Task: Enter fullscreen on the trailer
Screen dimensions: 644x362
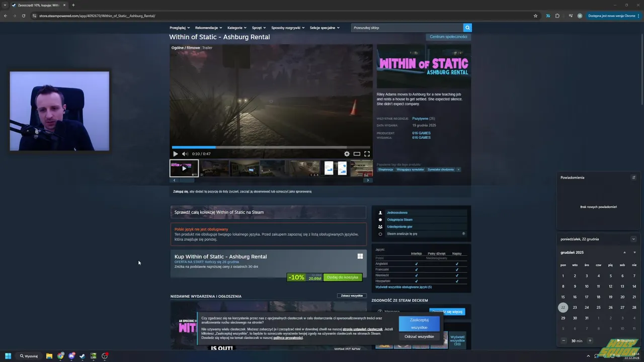Action: (x=367, y=154)
